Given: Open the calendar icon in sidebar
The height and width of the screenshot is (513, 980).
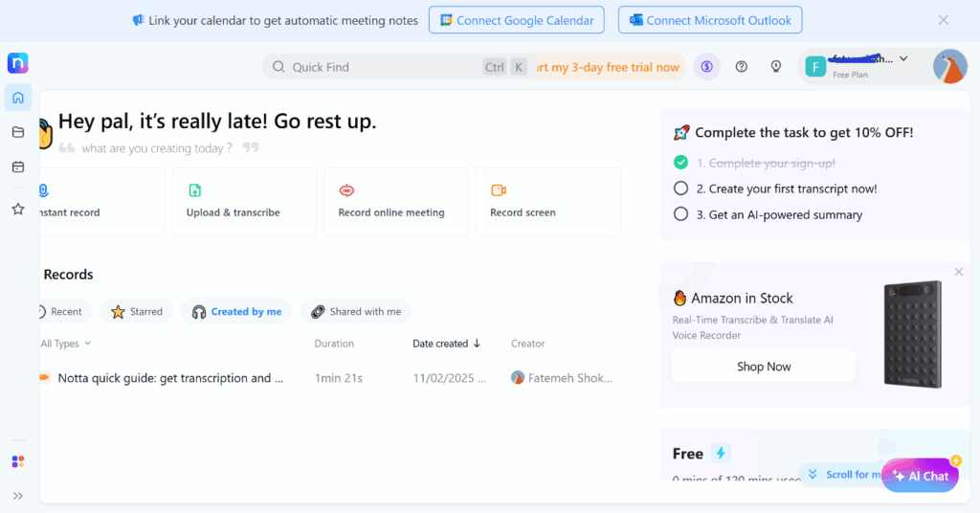Looking at the screenshot, I should point(18,167).
